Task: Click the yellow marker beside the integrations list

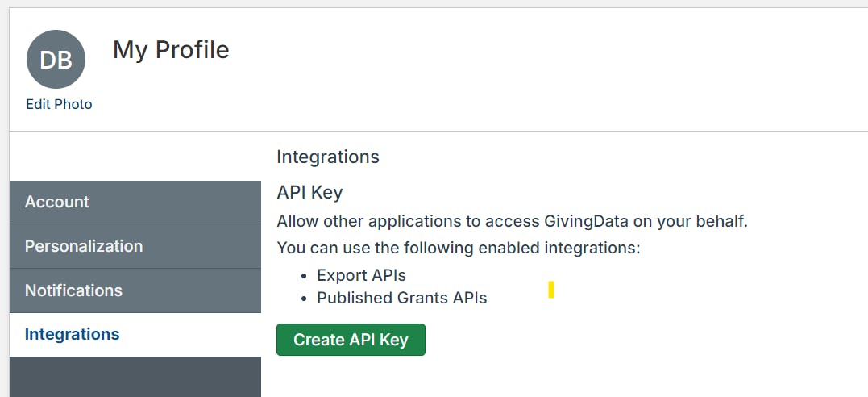Action: click(x=551, y=290)
